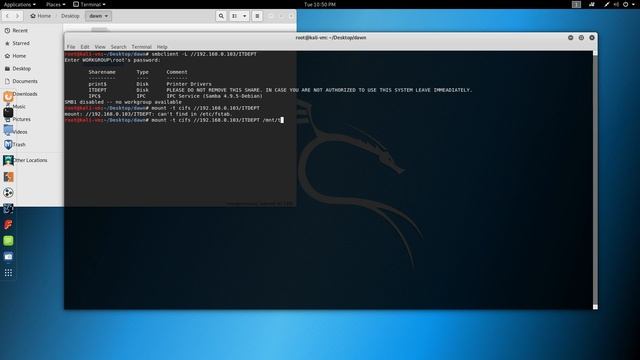Click the clock showing Tue 10:50 PM
The width and height of the screenshot is (640, 360).
pos(320,4)
